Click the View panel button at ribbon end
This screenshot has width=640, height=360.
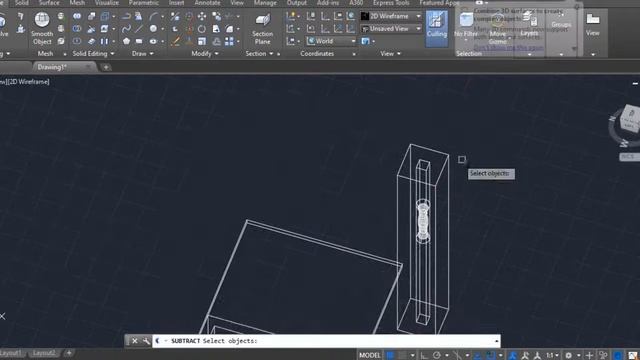(x=593, y=25)
